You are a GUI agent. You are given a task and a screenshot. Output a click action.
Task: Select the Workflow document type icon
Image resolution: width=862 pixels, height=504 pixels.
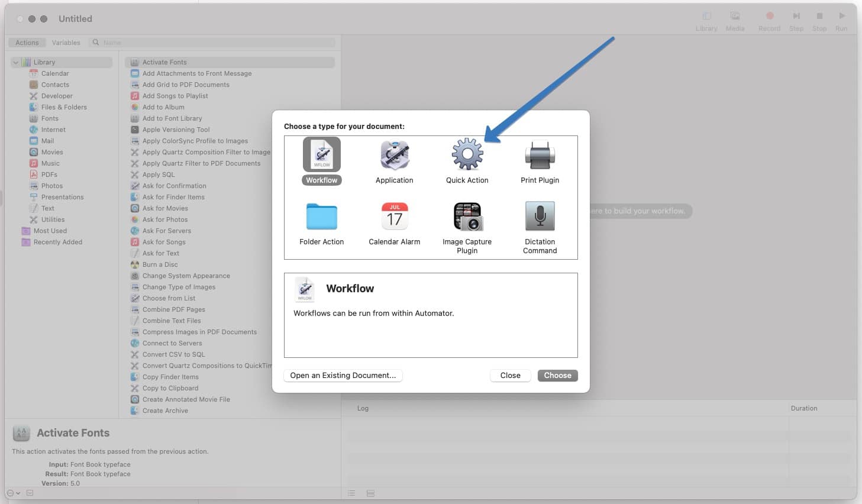[x=322, y=154]
